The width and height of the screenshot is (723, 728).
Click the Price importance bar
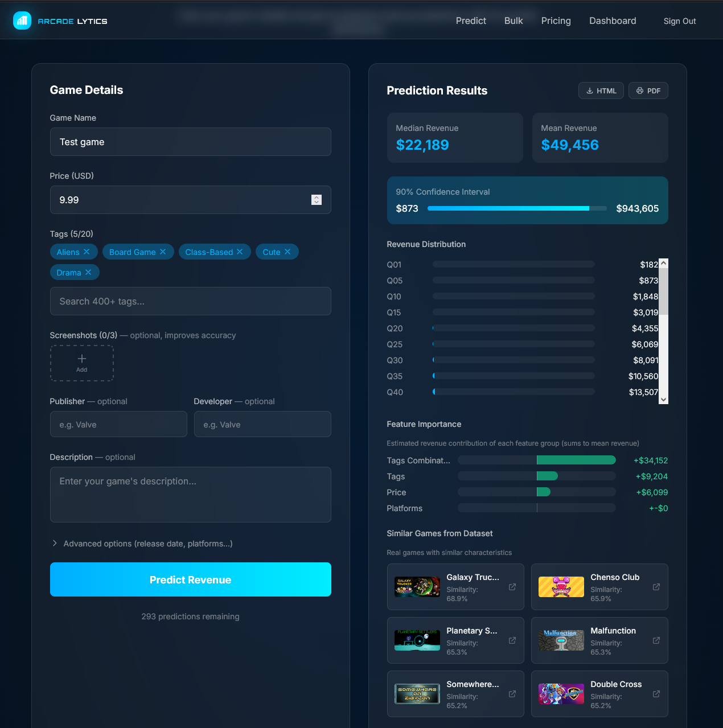(537, 492)
